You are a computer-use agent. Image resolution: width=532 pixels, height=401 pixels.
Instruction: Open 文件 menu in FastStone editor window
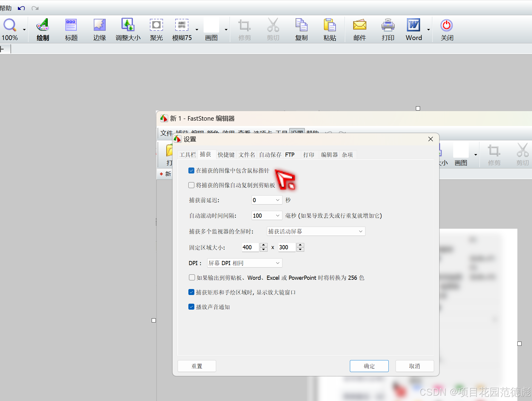[x=166, y=133]
